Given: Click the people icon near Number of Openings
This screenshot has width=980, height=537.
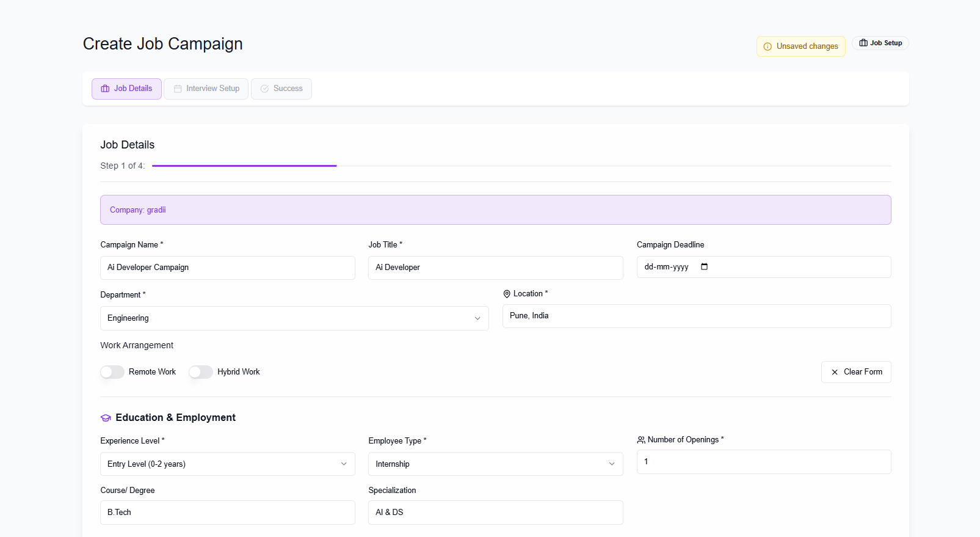Looking at the screenshot, I should pos(641,440).
